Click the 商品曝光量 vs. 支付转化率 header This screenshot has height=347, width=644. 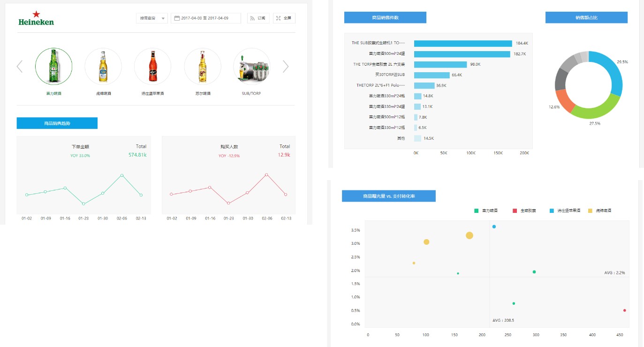[x=389, y=196]
